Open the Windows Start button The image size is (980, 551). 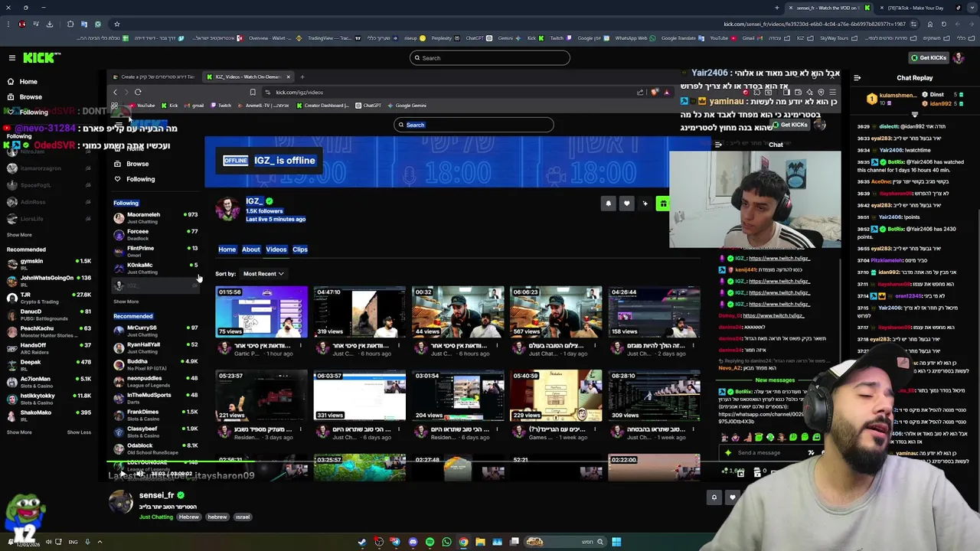point(616,542)
